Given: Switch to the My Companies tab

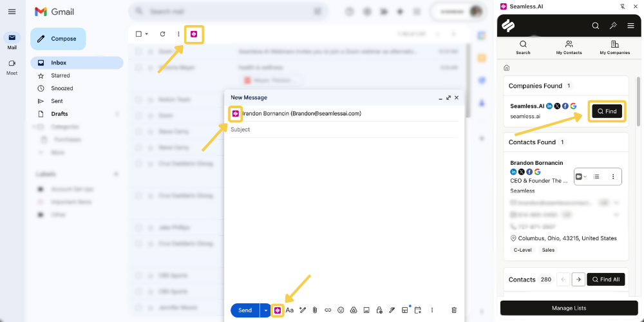Looking at the screenshot, I should [x=615, y=48].
